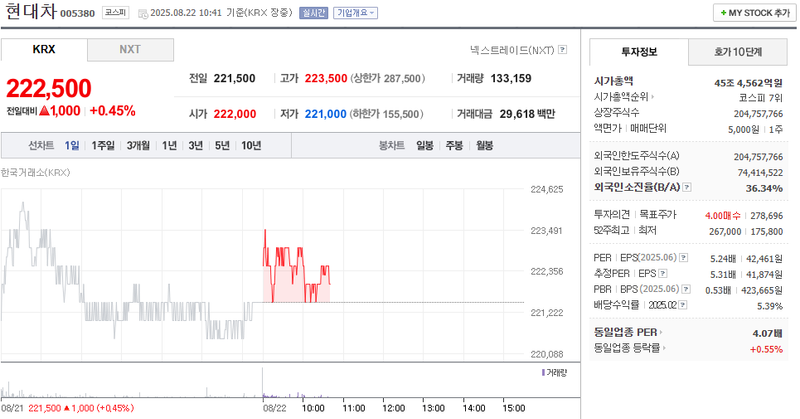Expand the 기업개요 dropdown
Screen dimensions: 800x419
click(x=356, y=13)
